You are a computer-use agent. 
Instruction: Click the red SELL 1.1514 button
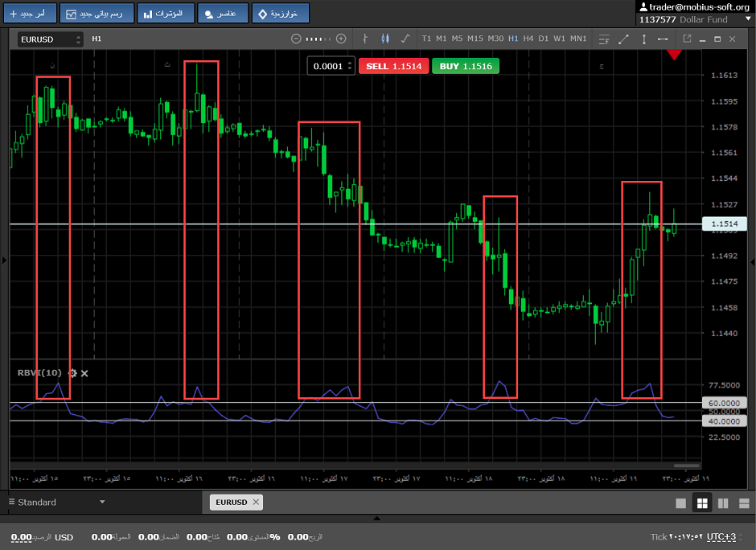pos(393,66)
